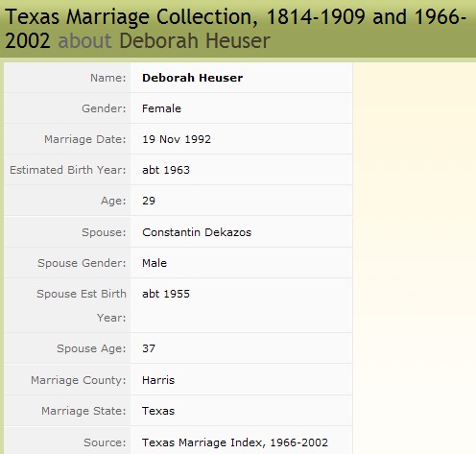The width and height of the screenshot is (476, 454).
Task: Click the Estimated Birth Year label
Action: 68,170
